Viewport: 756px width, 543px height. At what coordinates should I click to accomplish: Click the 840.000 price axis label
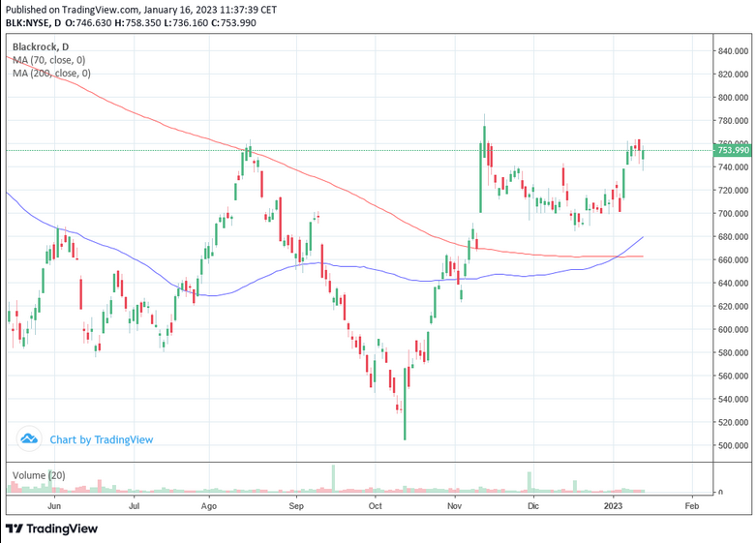pos(733,51)
